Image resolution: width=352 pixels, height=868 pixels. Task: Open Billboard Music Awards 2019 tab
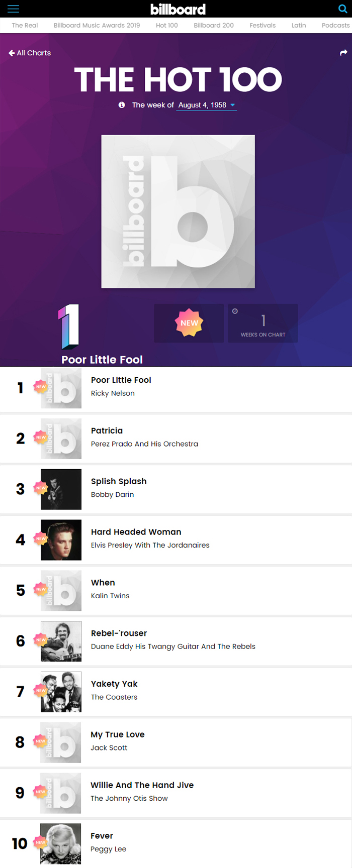[97, 25]
